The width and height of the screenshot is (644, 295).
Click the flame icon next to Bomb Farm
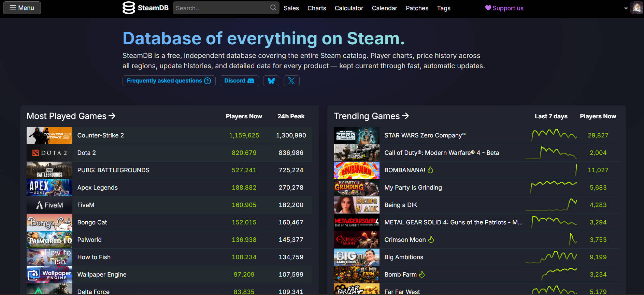(x=422, y=274)
